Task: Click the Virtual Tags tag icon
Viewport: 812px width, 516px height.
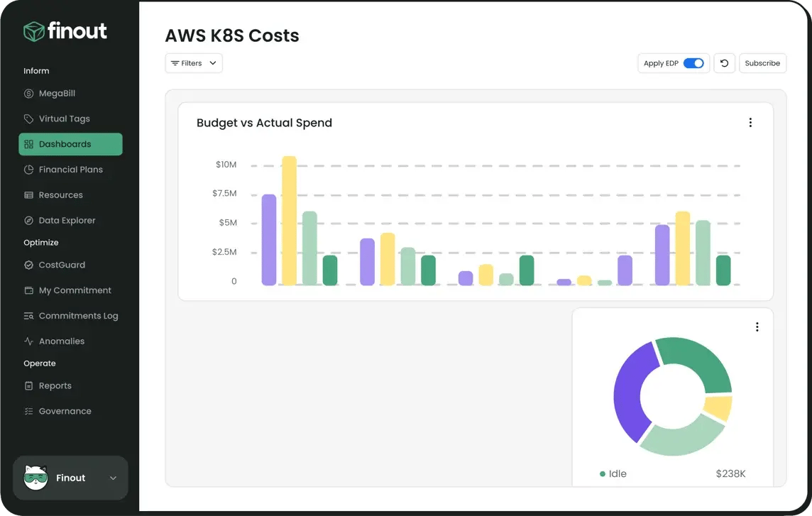Action: (28, 119)
